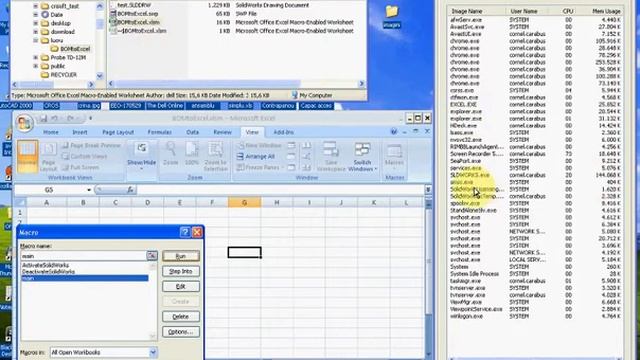Set zoom to 100% in ribbon
The image size is (640, 360).
click(191, 154)
